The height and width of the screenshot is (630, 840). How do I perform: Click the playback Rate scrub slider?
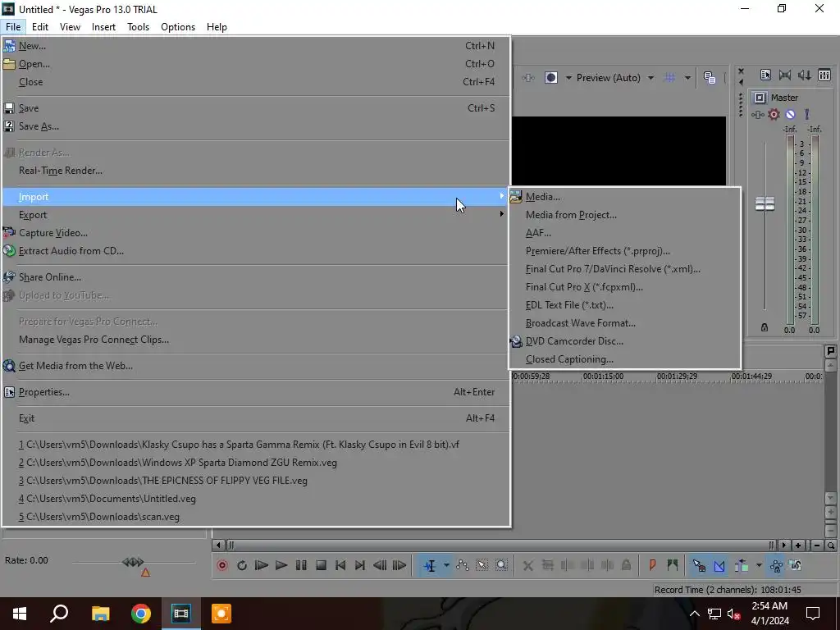pos(134,563)
